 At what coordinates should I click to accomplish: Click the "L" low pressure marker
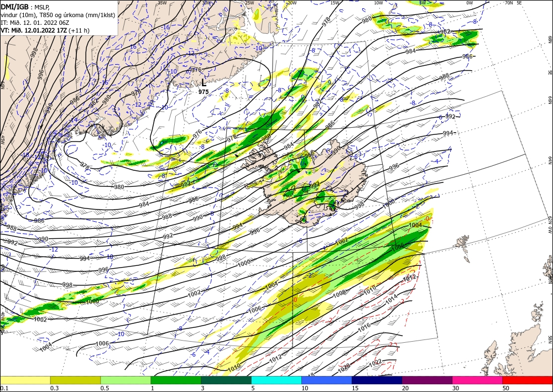(204, 83)
